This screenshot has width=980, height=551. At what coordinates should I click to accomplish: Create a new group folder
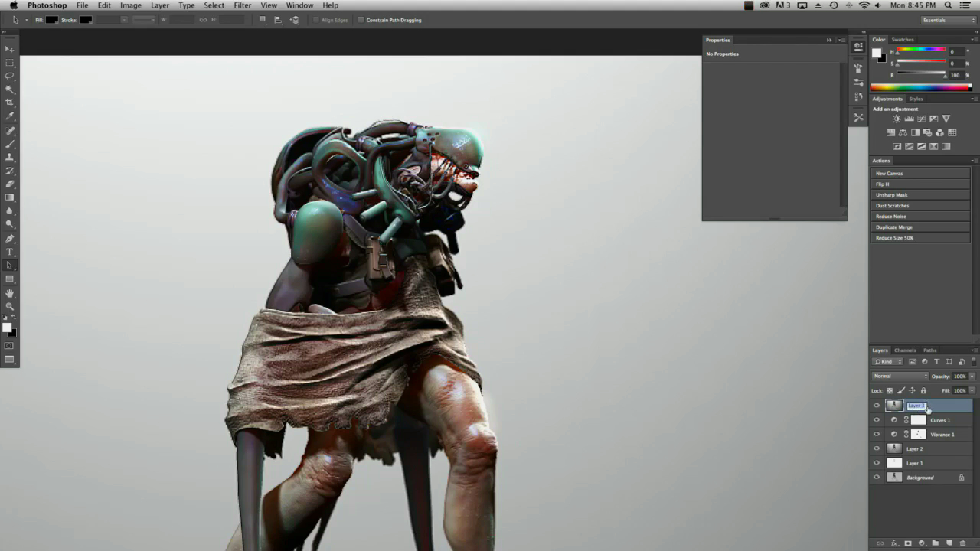tap(935, 543)
